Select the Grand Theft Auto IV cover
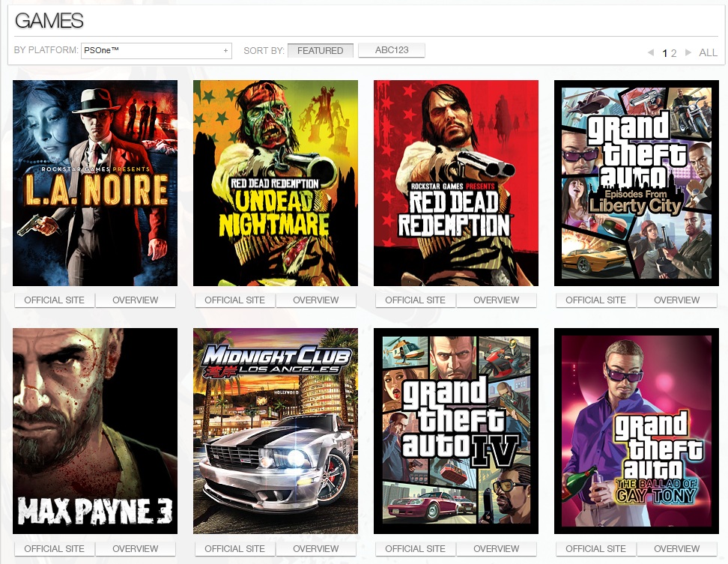The image size is (728, 564). click(456, 431)
